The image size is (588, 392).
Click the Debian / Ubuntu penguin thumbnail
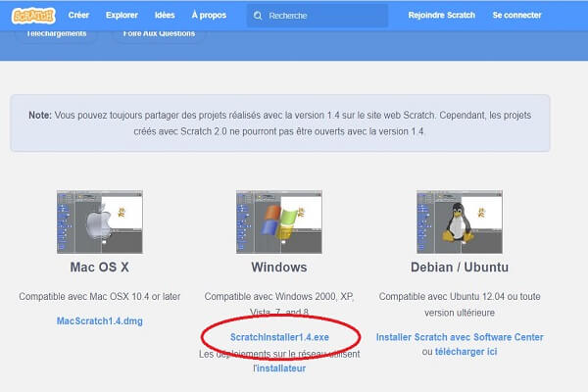pyautogui.click(x=460, y=221)
